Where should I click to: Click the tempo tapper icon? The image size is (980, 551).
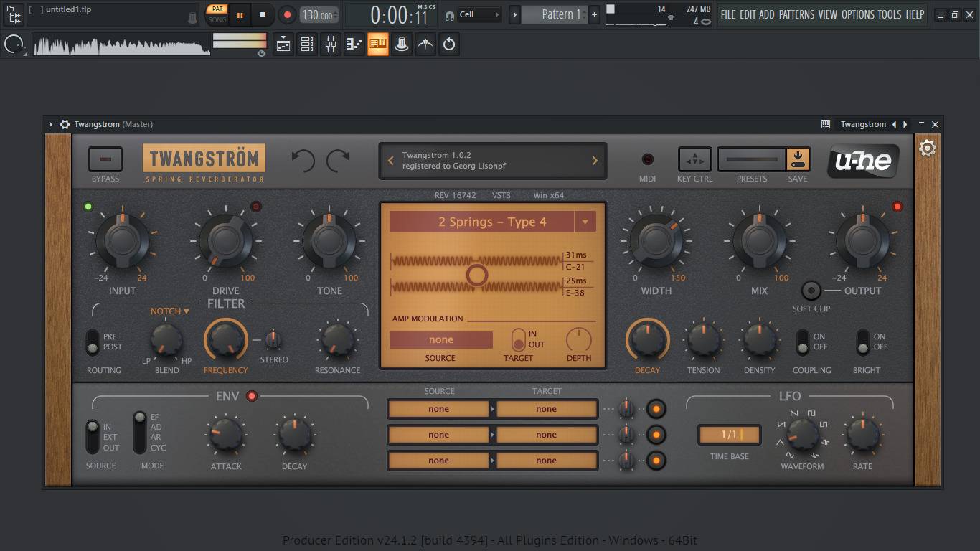coord(425,44)
